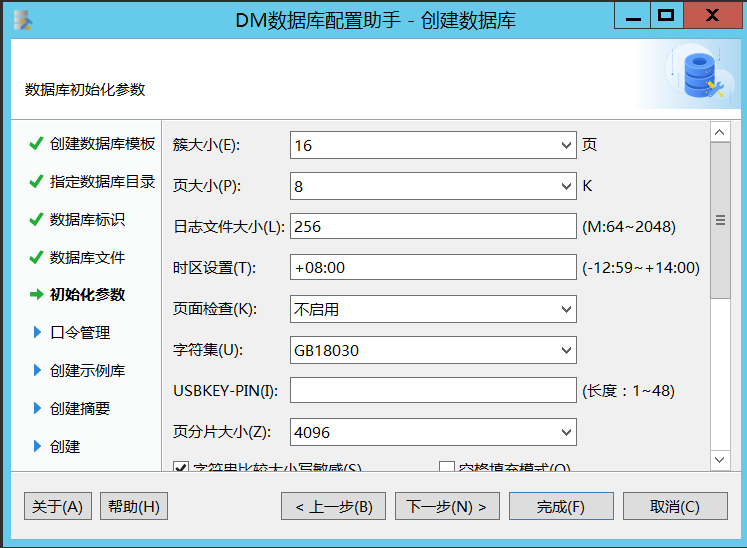Select the 数据库文件 step

pyautogui.click(x=87, y=257)
